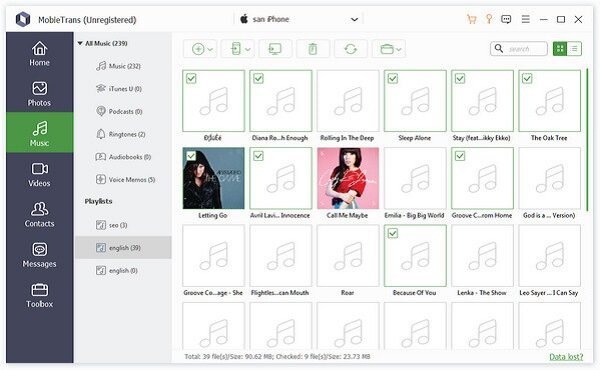
Task: Select the Lenka - The Show thumbnail
Action: (x=483, y=256)
